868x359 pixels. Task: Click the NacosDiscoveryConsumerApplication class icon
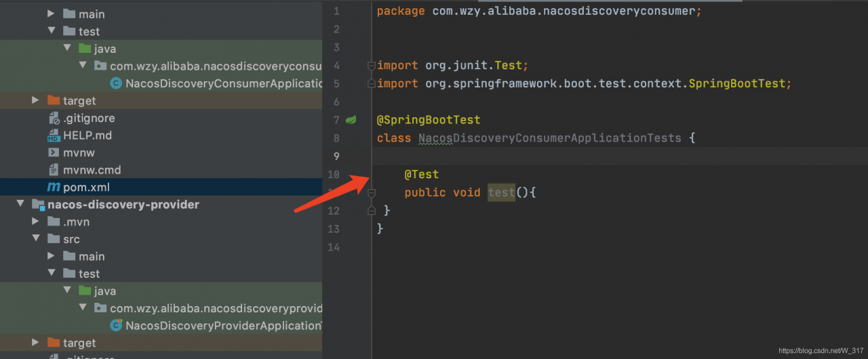(115, 83)
